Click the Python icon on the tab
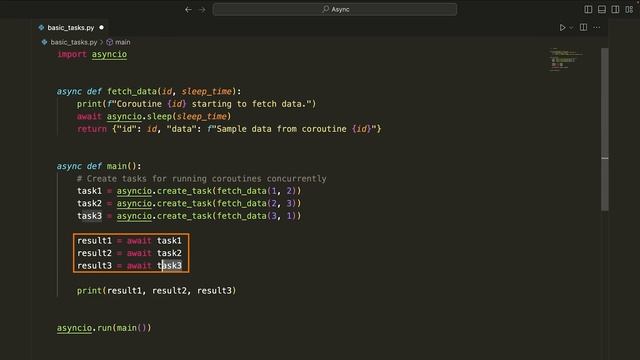The width and height of the screenshot is (640, 360). click(41, 27)
